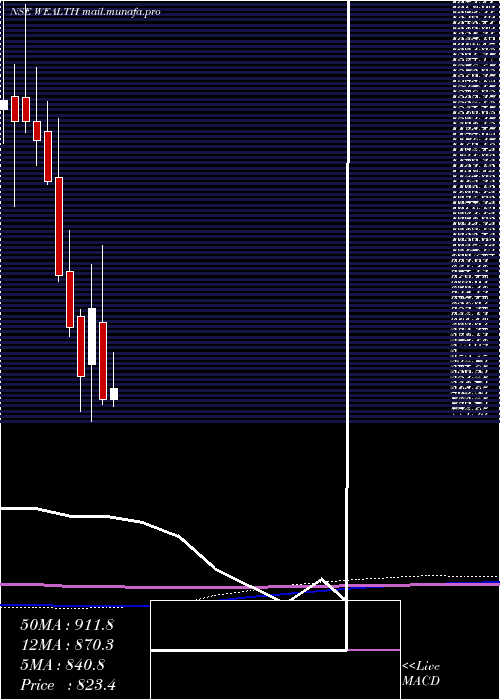The width and height of the screenshot is (500, 700).
Task: Select the "50MA : 911.8" value
Action: [x=67, y=625]
